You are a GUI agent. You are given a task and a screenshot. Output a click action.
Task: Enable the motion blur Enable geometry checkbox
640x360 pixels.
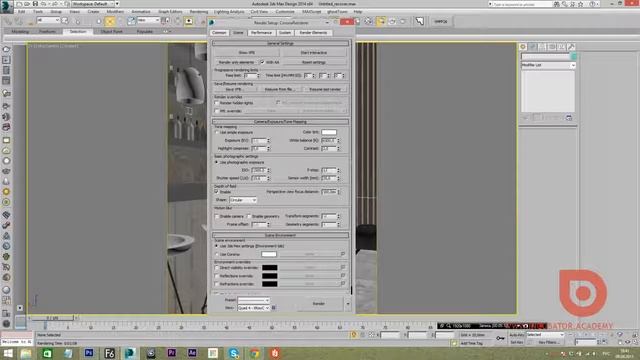point(249,216)
